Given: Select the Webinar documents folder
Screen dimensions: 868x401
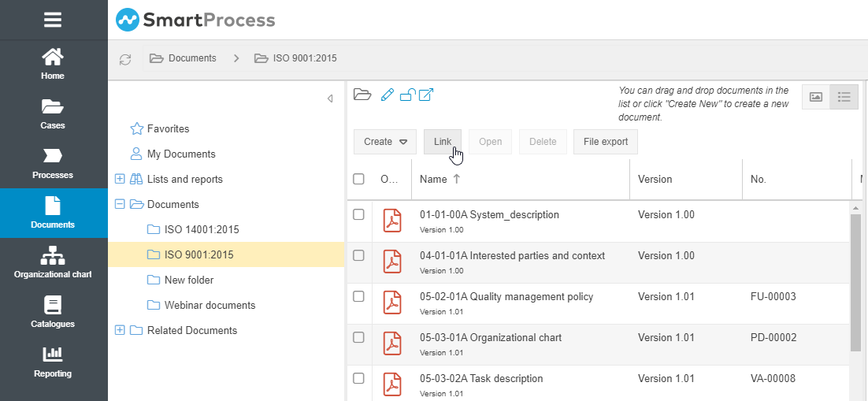Looking at the screenshot, I should click(x=210, y=305).
